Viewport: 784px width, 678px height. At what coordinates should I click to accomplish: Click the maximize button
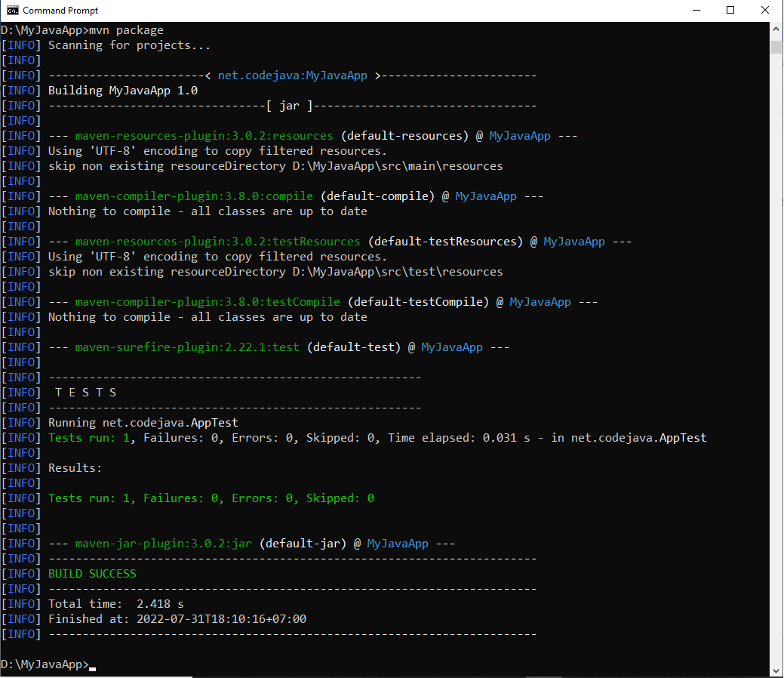tap(730, 10)
